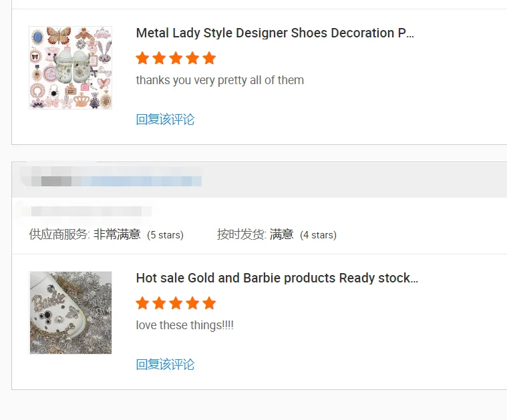
Task: Open Metal Lady Style Designer Shoes title
Action: pyautogui.click(x=275, y=33)
